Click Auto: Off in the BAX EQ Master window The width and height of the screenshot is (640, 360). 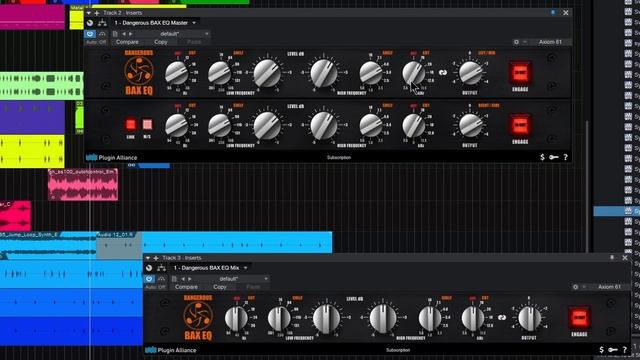coord(96,42)
